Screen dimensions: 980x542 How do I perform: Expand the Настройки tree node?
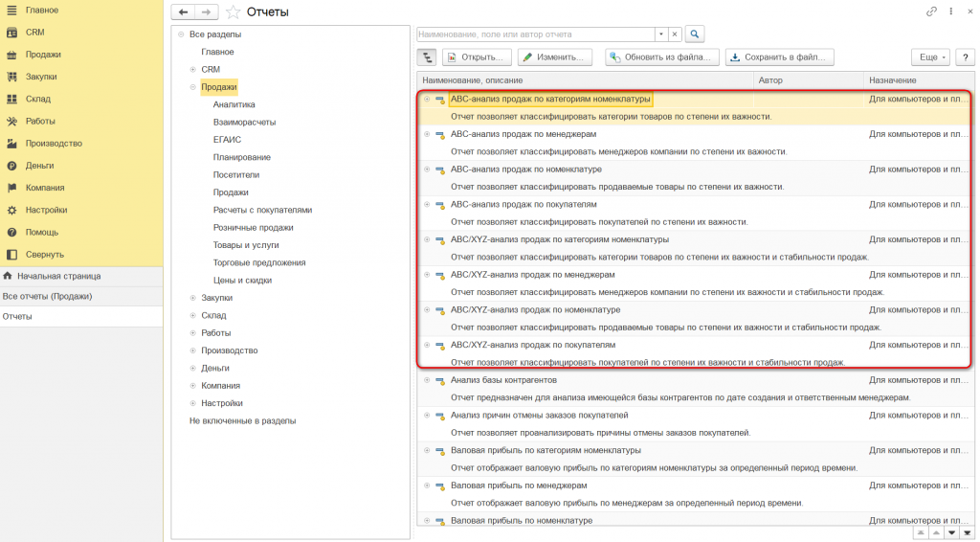193,403
